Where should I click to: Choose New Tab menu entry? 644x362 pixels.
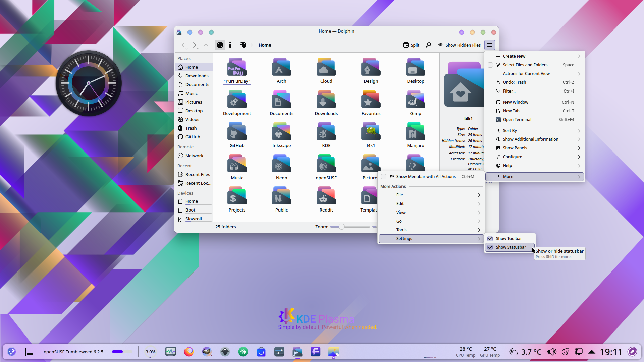(x=535, y=111)
